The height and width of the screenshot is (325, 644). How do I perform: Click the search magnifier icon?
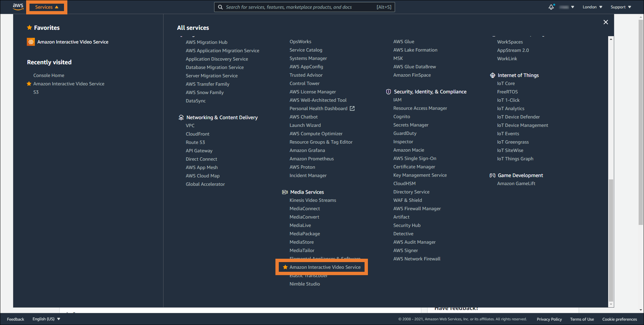220,7
